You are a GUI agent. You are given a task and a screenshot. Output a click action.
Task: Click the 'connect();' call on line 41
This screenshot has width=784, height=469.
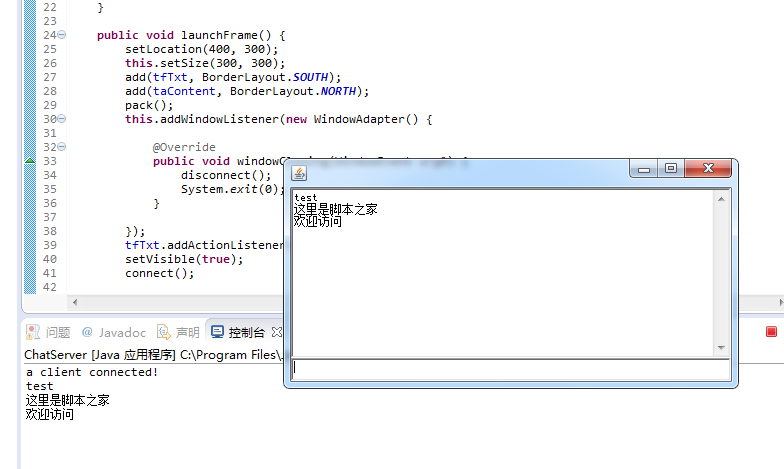coord(160,273)
